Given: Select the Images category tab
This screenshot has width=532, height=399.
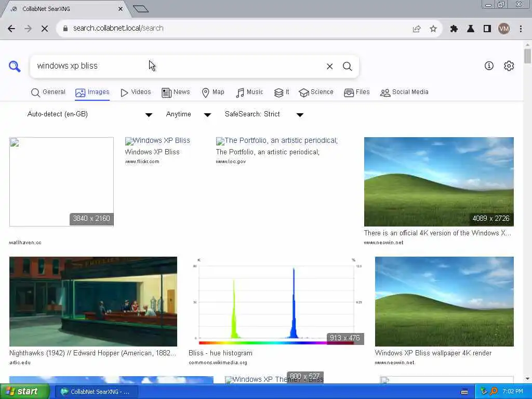Looking at the screenshot, I should (92, 92).
